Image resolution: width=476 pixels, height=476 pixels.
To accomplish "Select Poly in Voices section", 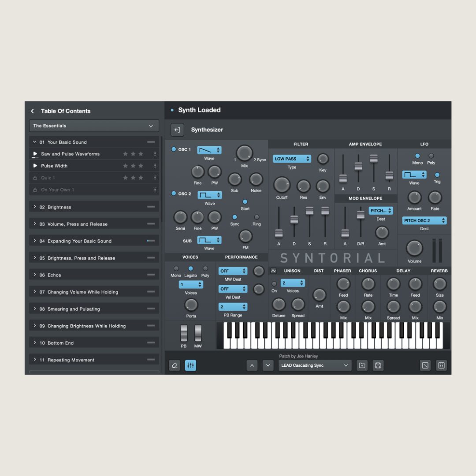I will pos(205,269).
